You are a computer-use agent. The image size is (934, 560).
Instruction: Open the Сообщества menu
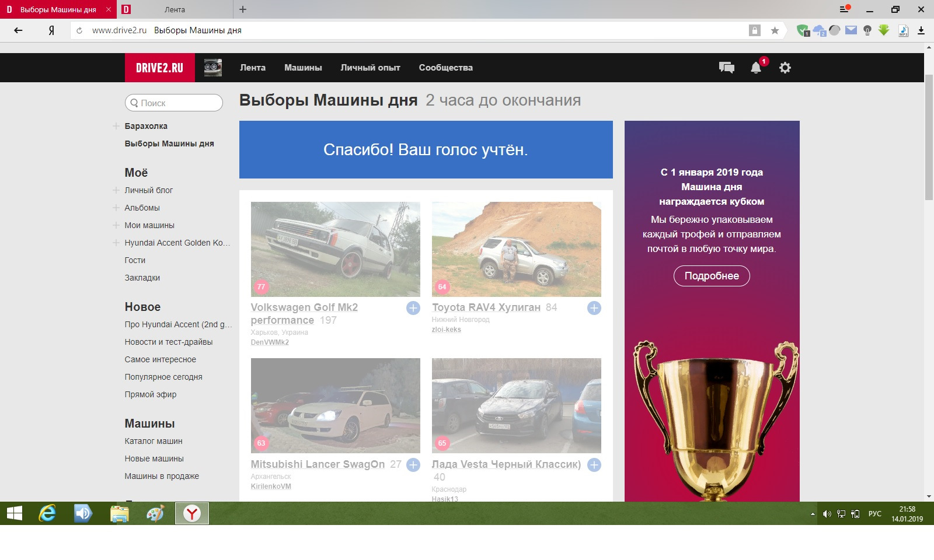tap(446, 68)
